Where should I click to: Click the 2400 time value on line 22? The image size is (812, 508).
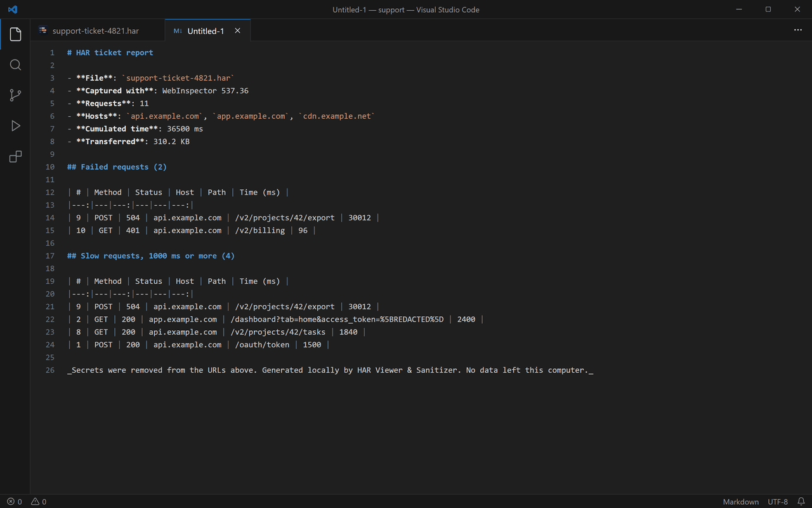[x=466, y=319]
